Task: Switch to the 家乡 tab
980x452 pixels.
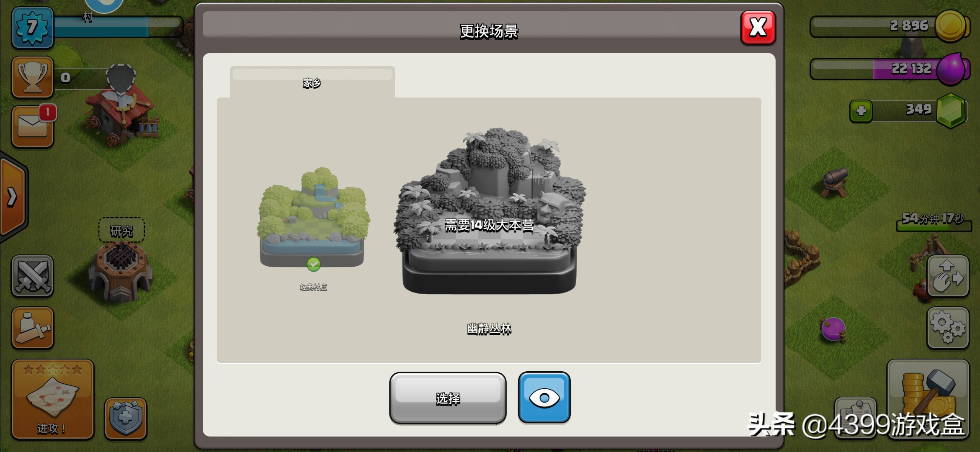Action: [x=312, y=82]
